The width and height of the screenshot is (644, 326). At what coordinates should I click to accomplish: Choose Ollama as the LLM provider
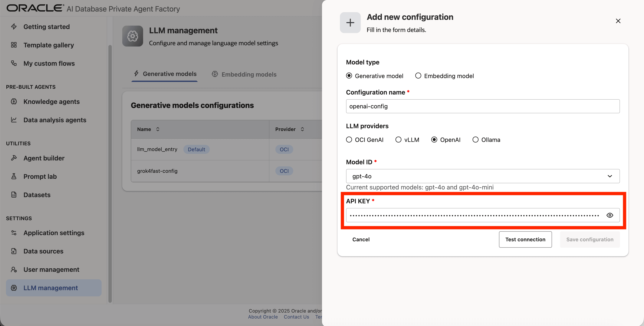point(475,140)
